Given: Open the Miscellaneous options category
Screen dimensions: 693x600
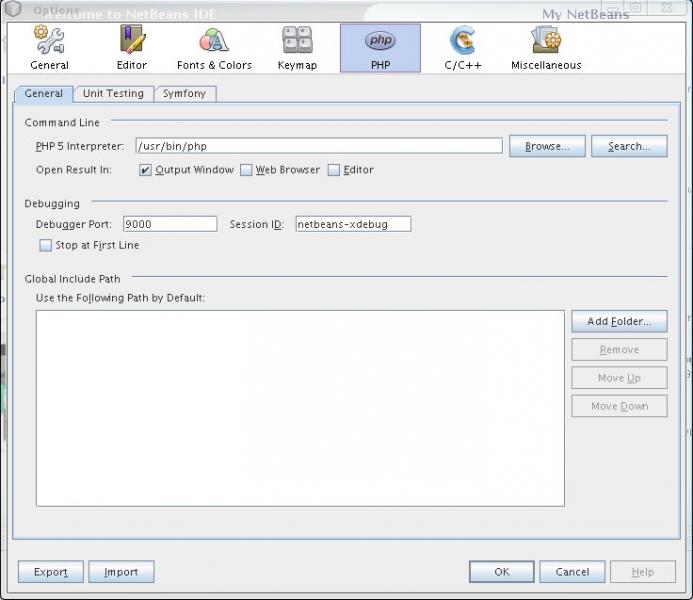Looking at the screenshot, I should pyautogui.click(x=546, y=48).
